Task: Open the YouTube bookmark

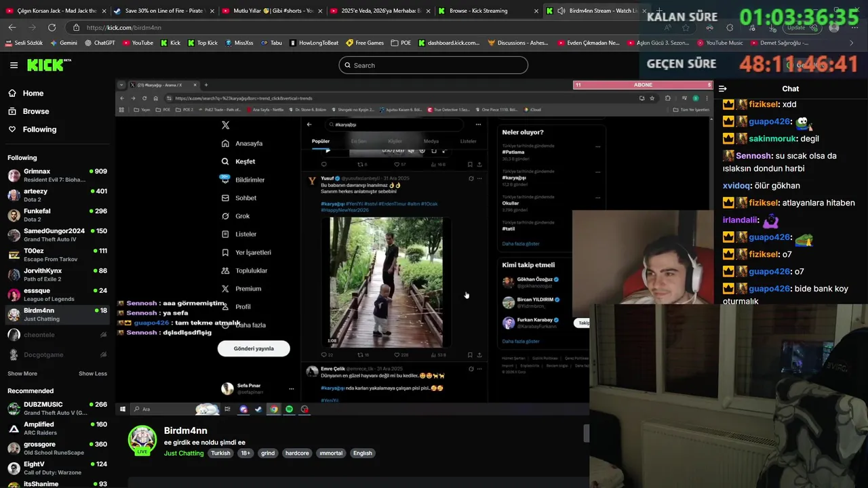Action: tap(138, 43)
